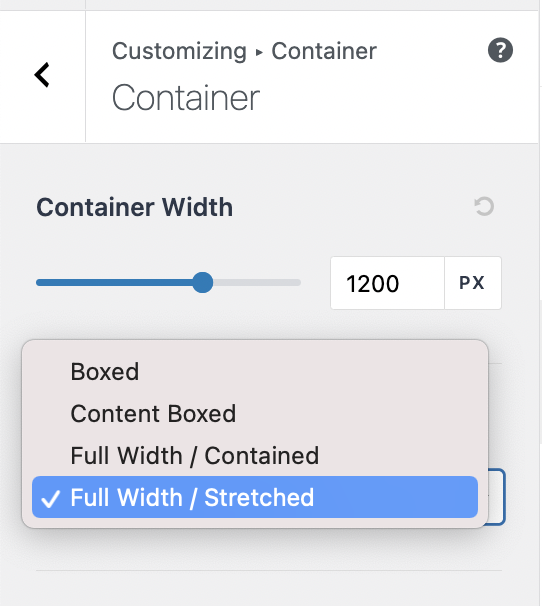Click the breadcrumb triangle separator after Customizing

pos(259,52)
